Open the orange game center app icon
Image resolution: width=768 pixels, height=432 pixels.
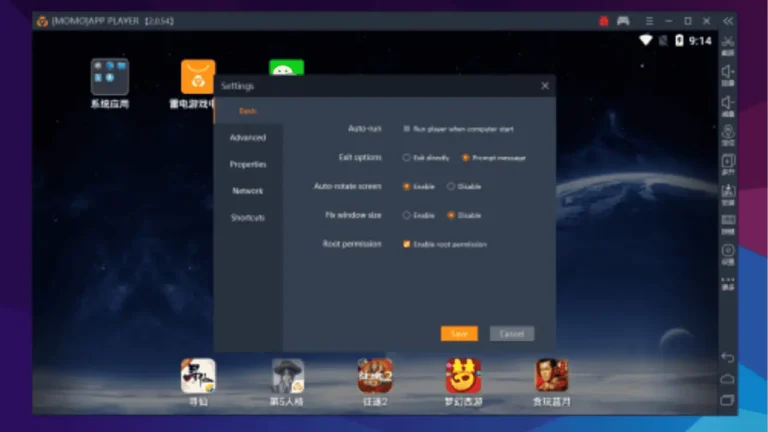pos(198,77)
